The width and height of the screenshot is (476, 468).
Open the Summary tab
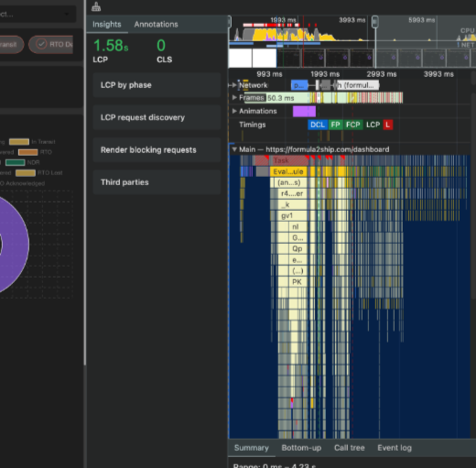(252, 448)
